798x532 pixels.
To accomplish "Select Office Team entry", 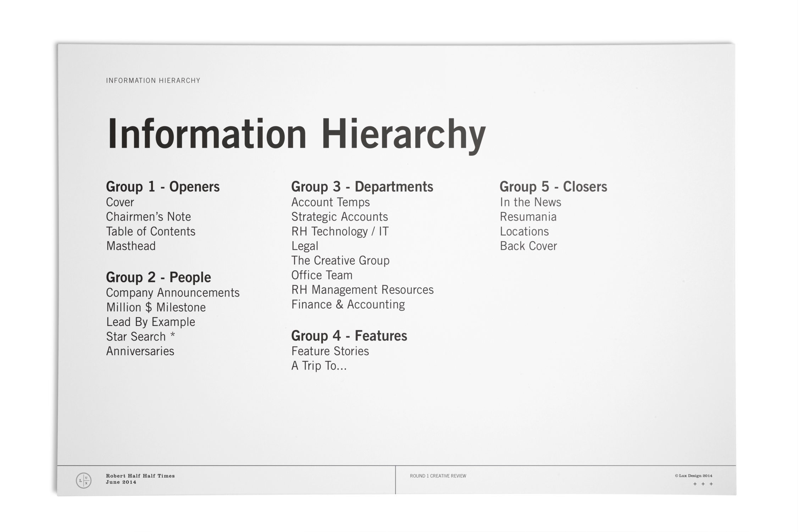I will click(x=322, y=275).
